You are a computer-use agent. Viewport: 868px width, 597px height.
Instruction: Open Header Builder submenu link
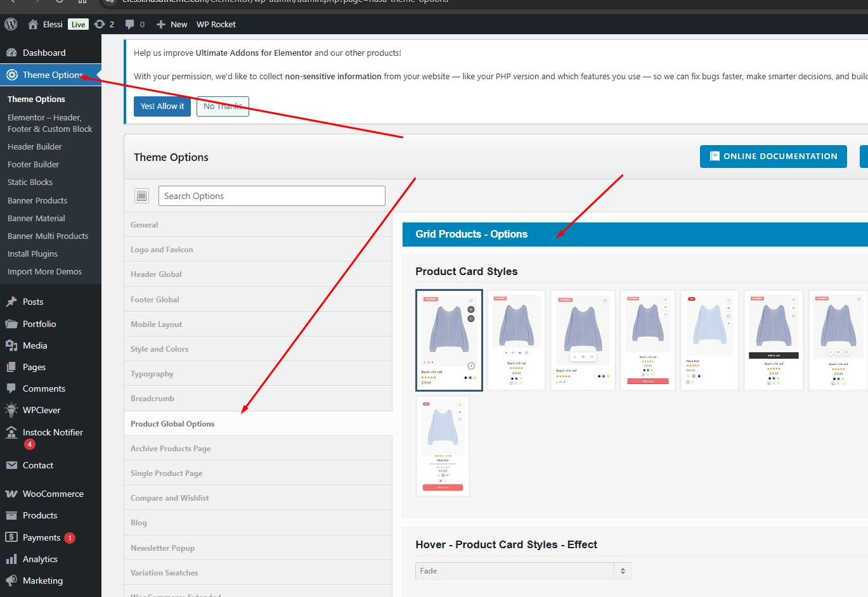35,146
